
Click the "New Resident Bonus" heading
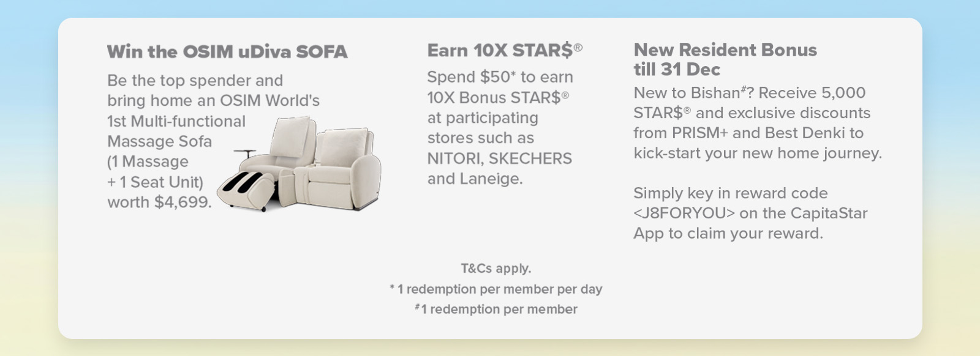[x=725, y=50]
